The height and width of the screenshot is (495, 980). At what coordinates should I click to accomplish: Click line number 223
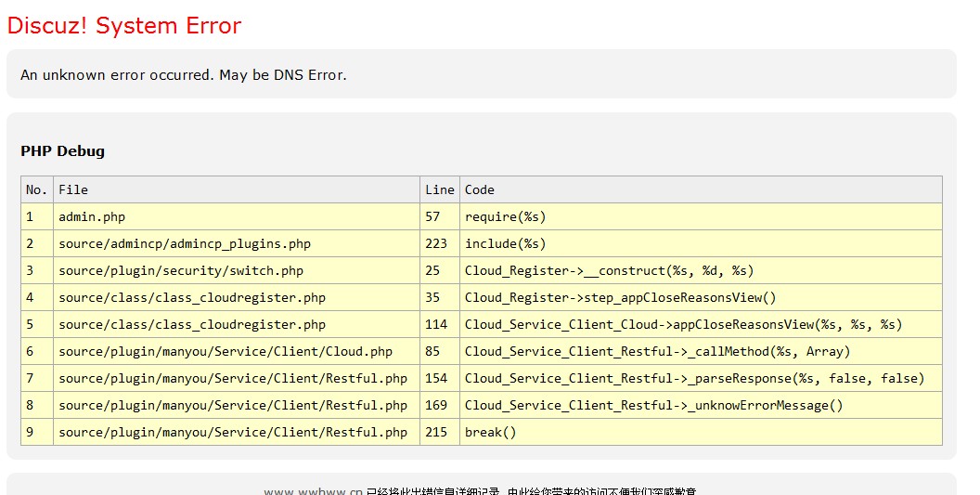(440, 243)
